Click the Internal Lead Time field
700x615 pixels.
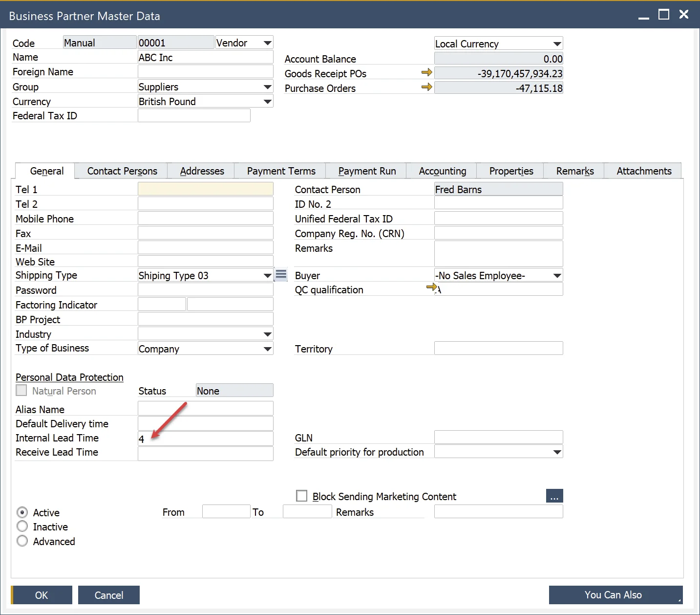coord(205,439)
